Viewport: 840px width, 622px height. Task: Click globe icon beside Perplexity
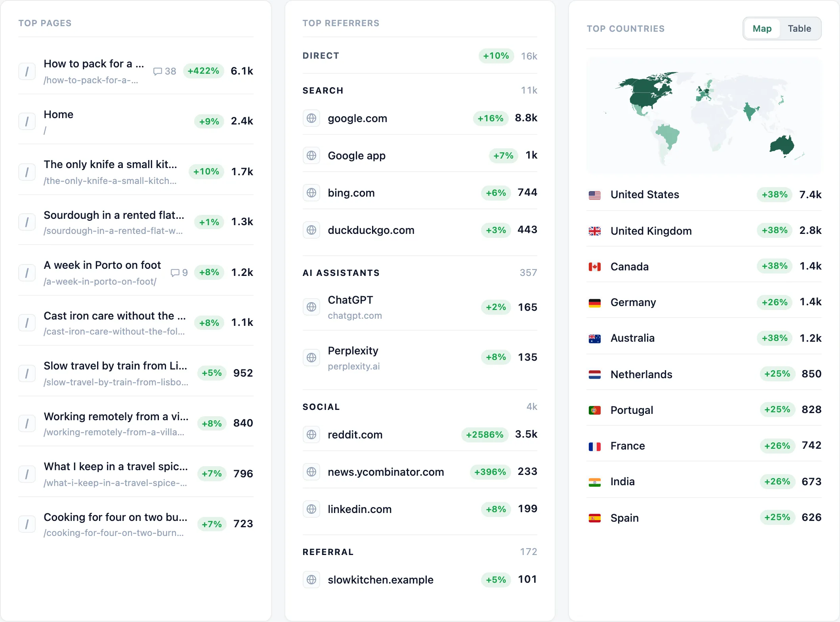click(311, 358)
